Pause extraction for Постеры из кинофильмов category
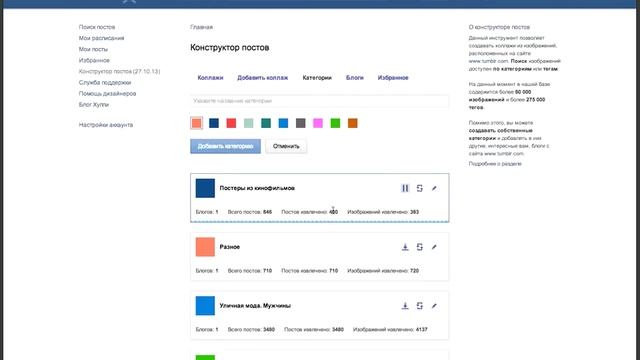 click(x=405, y=188)
